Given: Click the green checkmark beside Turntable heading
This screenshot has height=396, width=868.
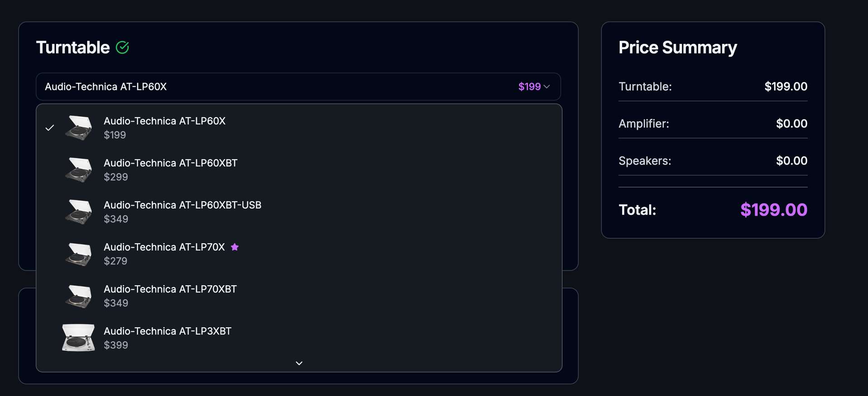Looking at the screenshot, I should tap(123, 47).
